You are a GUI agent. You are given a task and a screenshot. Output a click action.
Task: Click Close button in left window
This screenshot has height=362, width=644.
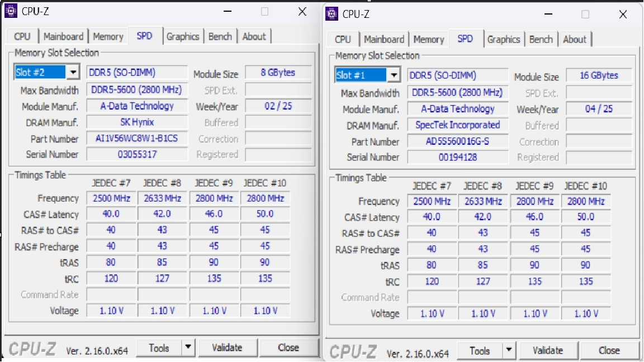pos(288,347)
